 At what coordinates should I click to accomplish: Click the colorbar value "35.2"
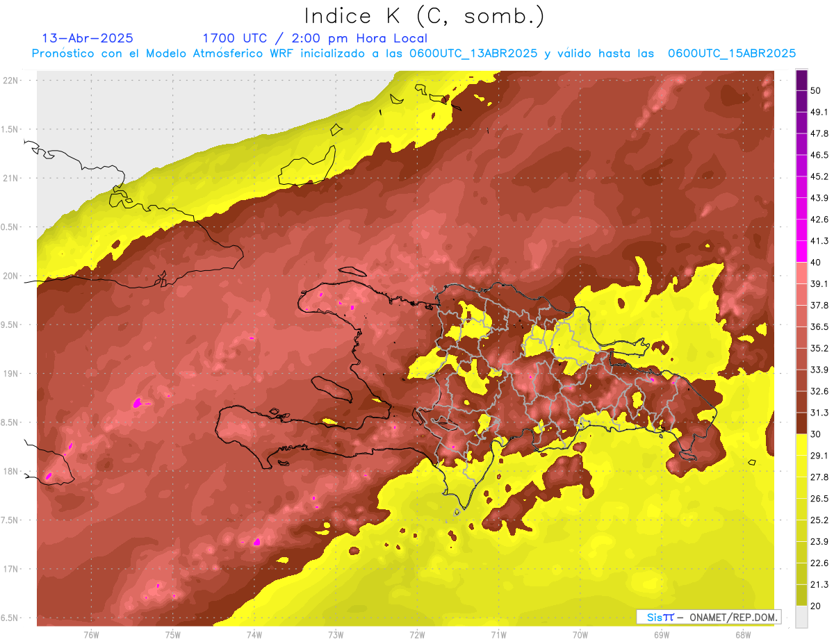point(819,348)
